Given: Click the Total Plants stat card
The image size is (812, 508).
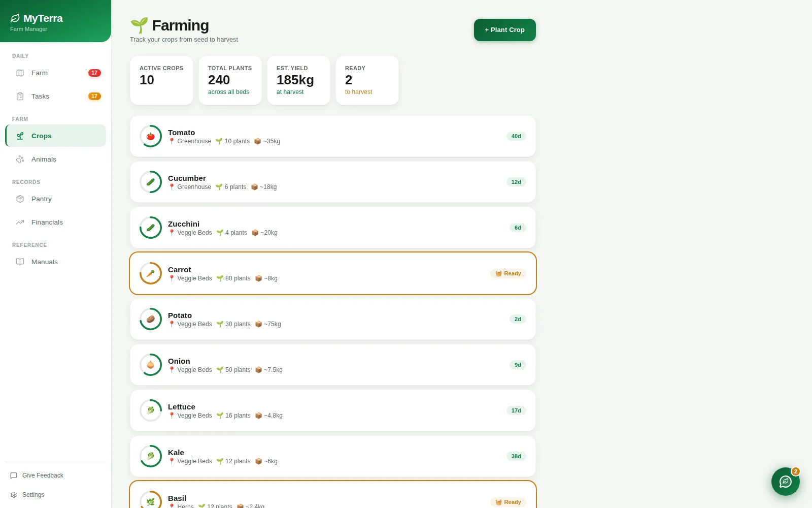Looking at the screenshot, I should [x=230, y=80].
